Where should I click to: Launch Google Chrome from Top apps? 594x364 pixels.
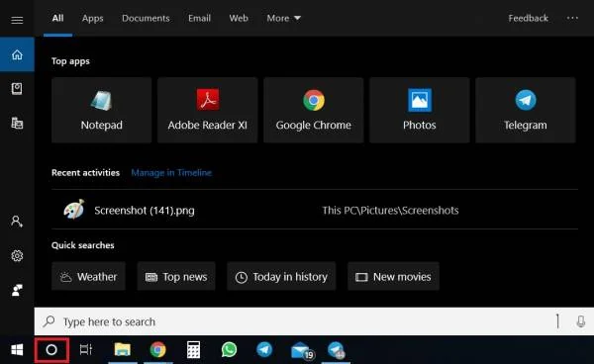click(x=314, y=110)
